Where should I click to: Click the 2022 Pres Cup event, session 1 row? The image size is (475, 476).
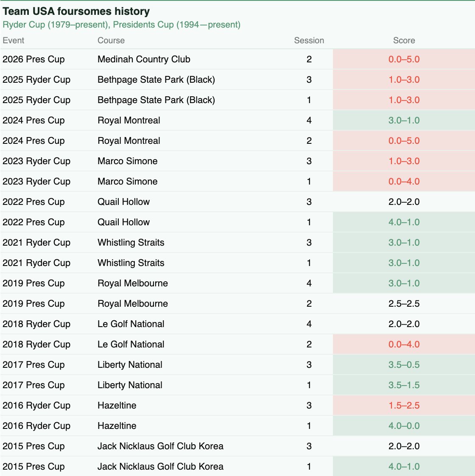click(34, 222)
